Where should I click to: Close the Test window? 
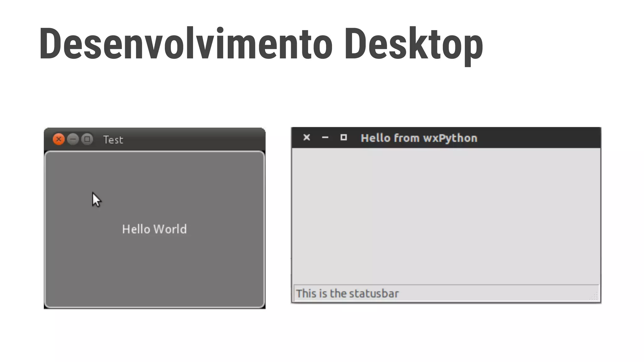58,139
